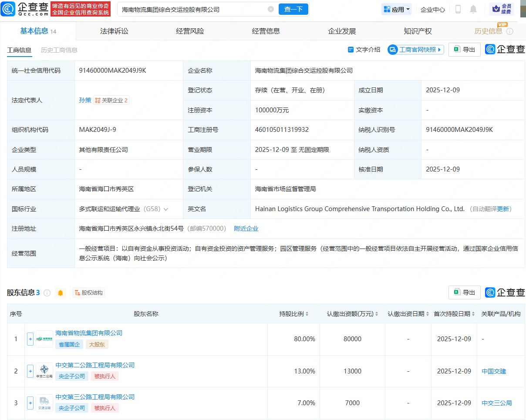Expand row for 中交第二公路工程局有限公司

tap(30, 371)
